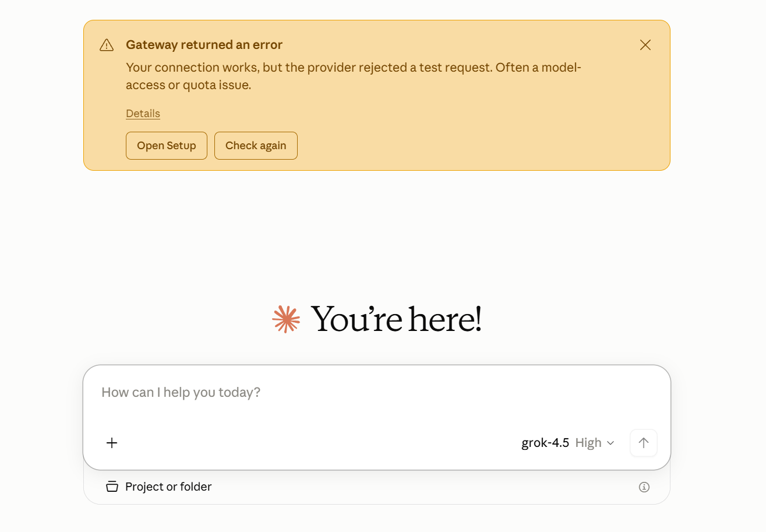Click the Check again button
Screen dimensions: 766x532
tap(256, 146)
